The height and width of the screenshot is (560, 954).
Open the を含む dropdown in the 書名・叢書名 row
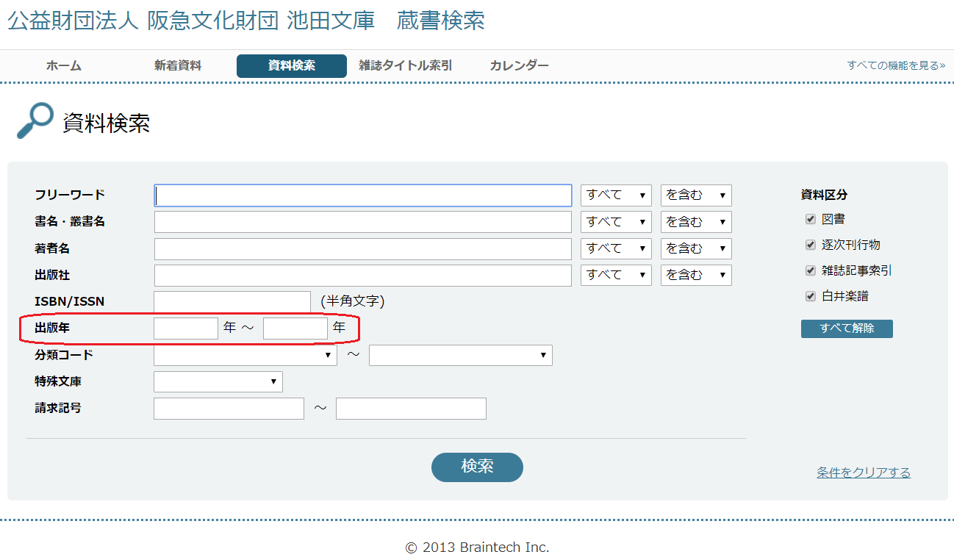click(696, 222)
